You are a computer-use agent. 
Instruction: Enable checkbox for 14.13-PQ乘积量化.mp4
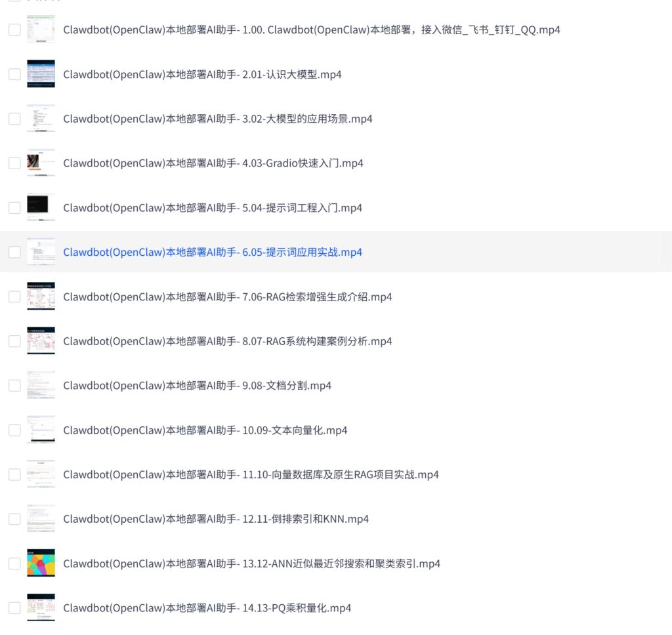point(14,607)
